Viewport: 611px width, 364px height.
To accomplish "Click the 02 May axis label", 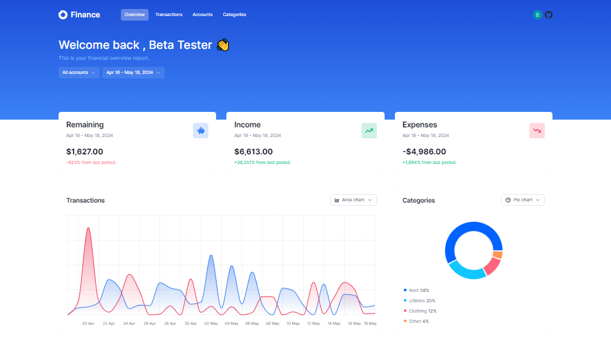I will [211, 323].
